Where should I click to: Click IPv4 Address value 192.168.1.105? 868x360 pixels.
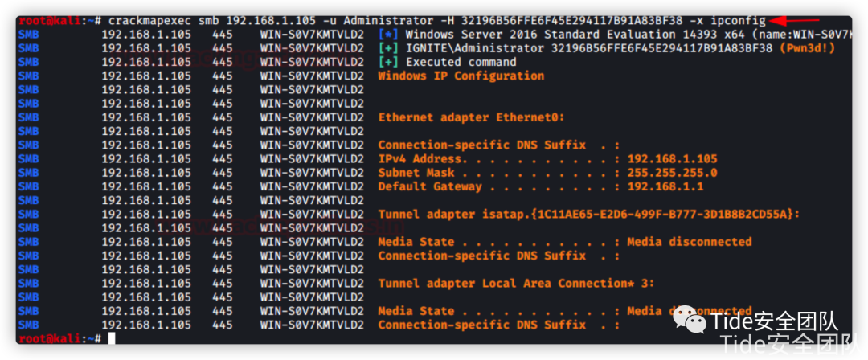pyautogui.click(x=672, y=159)
